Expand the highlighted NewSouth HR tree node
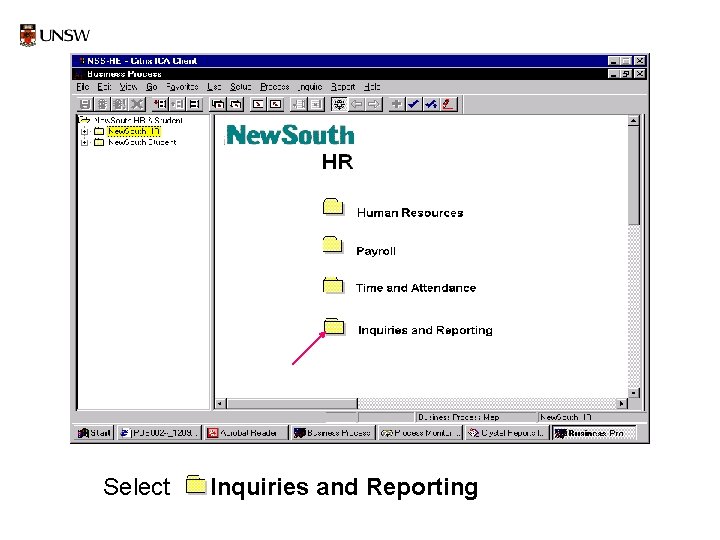Viewport: 720px width, 540px height. (x=84, y=131)
